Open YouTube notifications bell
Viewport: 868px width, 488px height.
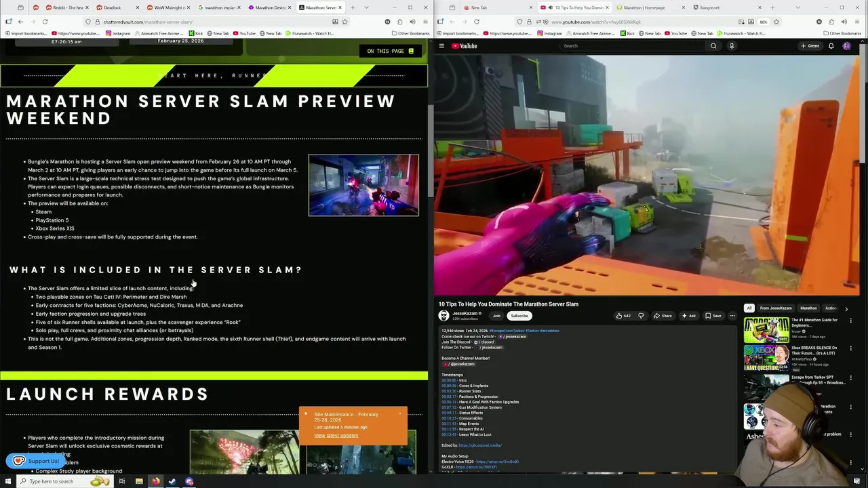831,46
